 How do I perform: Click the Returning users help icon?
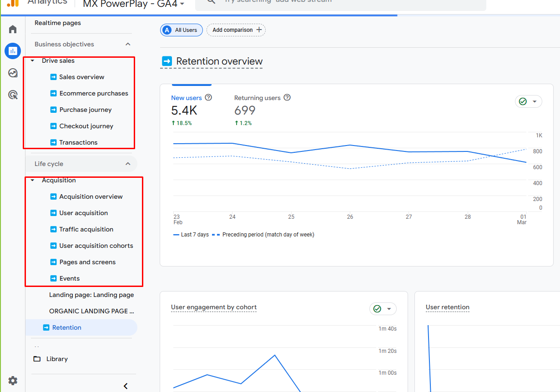click(x=287, y=97)
